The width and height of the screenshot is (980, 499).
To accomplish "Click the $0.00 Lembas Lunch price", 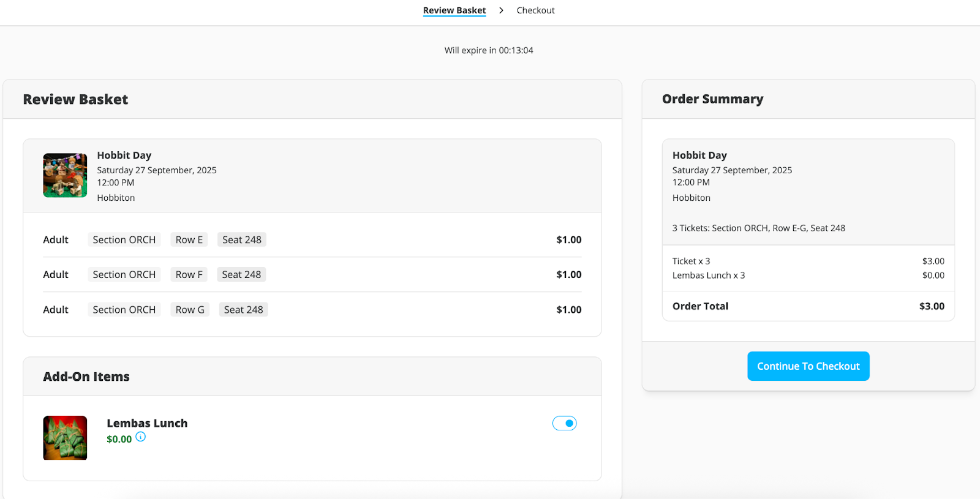I will tap(119, 439).
